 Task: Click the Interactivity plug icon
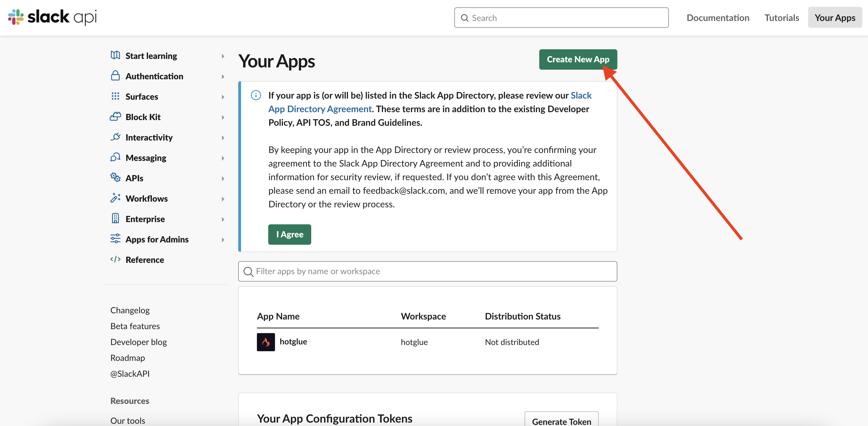coord(115,137)
